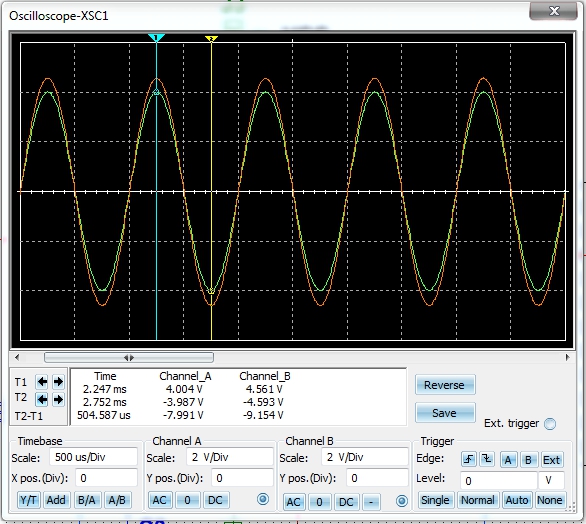Click Channel_B difference -9.154 V
Screen dimensions: 586x524
click(263, 415)
